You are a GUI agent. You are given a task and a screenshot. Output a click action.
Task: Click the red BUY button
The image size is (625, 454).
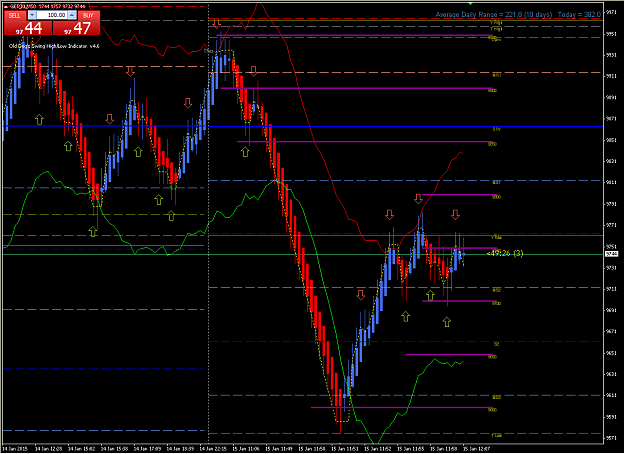[x=88, y=15]
